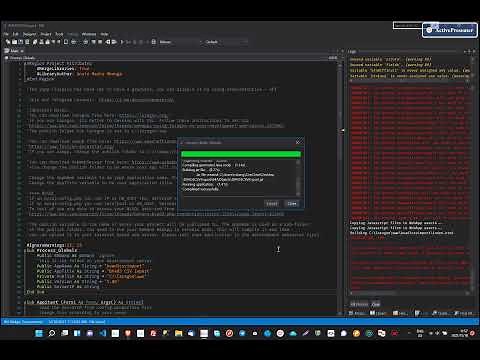The image size is (480, 360).
Task: Click Clear button in Logs panel
Action: (x=376, y=304)
